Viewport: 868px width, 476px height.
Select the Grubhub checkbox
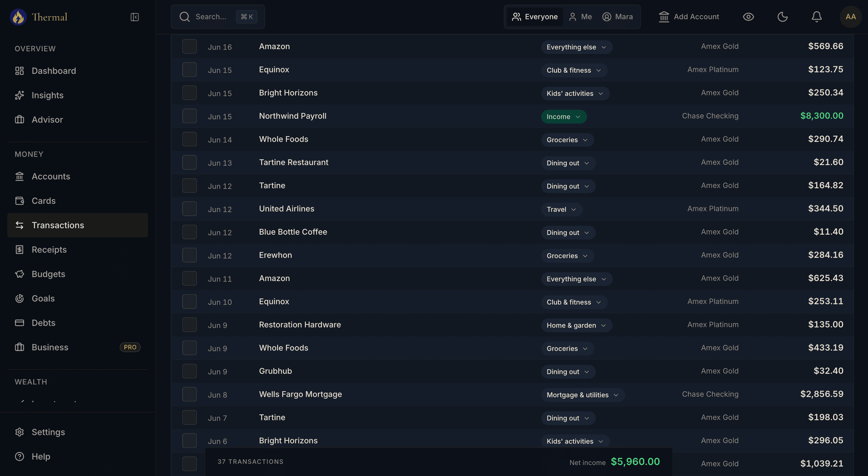coord(190,371)
